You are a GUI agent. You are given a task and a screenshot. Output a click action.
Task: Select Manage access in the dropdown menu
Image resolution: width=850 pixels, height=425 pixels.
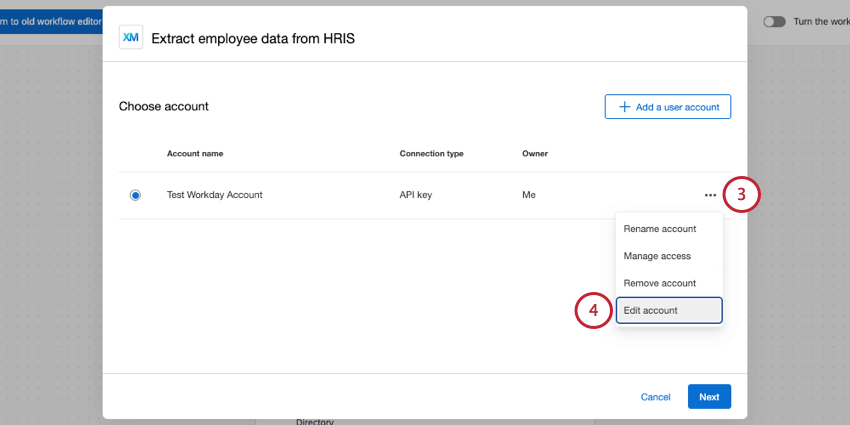657,256
